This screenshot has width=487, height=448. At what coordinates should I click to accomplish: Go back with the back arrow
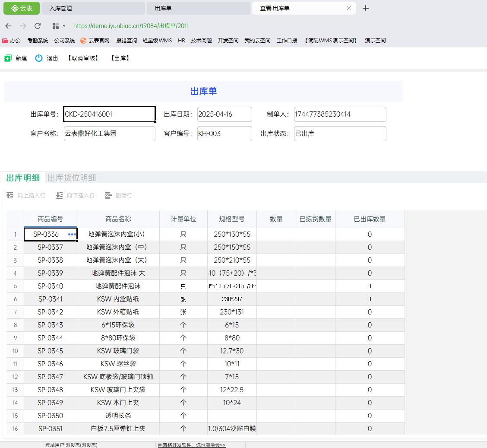(x=9, y=26)
